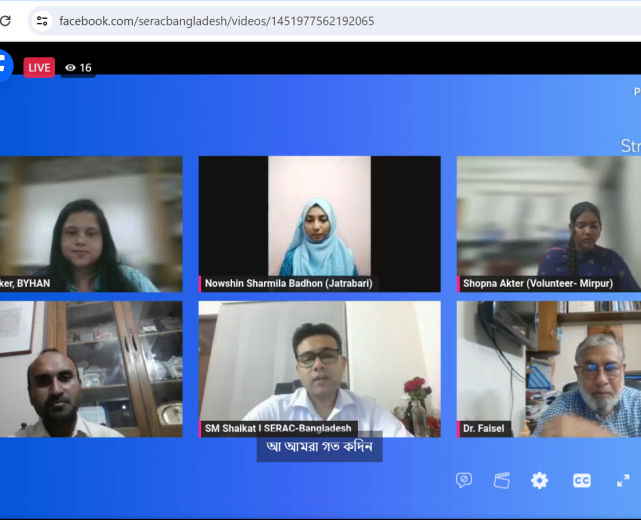The image size is (641, 520).
Task: Click Nowshin Sharmila Badhon's video tile
Action: pos(320,224)
